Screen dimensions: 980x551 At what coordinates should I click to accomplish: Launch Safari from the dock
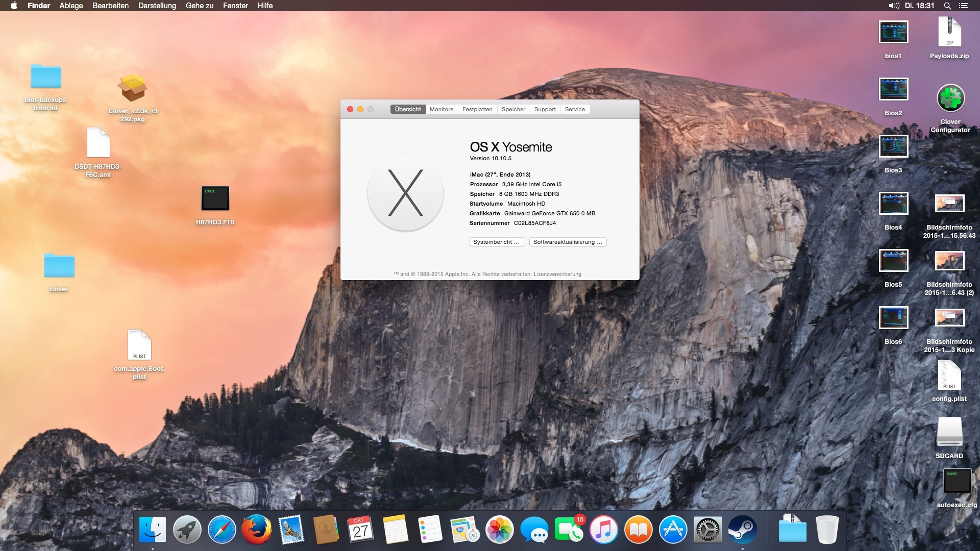[222, 529]
